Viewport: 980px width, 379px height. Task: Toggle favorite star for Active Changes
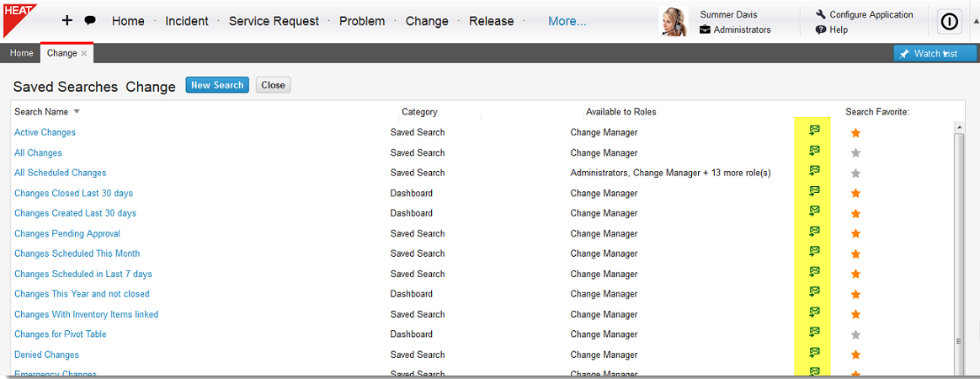point(855,132)
